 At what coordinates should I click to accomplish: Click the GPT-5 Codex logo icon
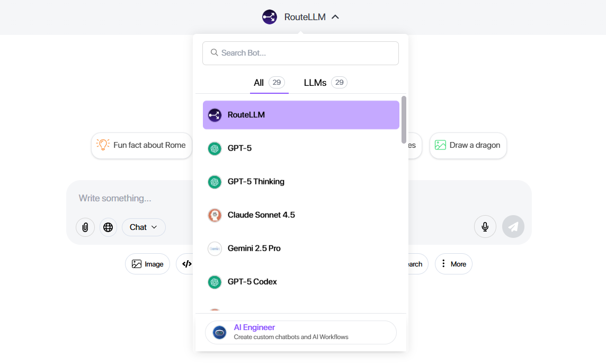215,282
